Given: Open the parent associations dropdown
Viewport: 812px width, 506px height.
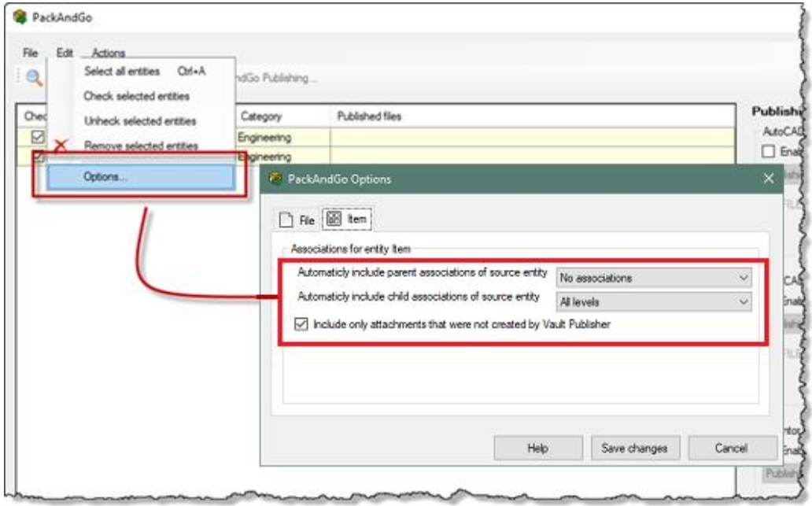Looking at the screenshot, I should tap(653, 277).
